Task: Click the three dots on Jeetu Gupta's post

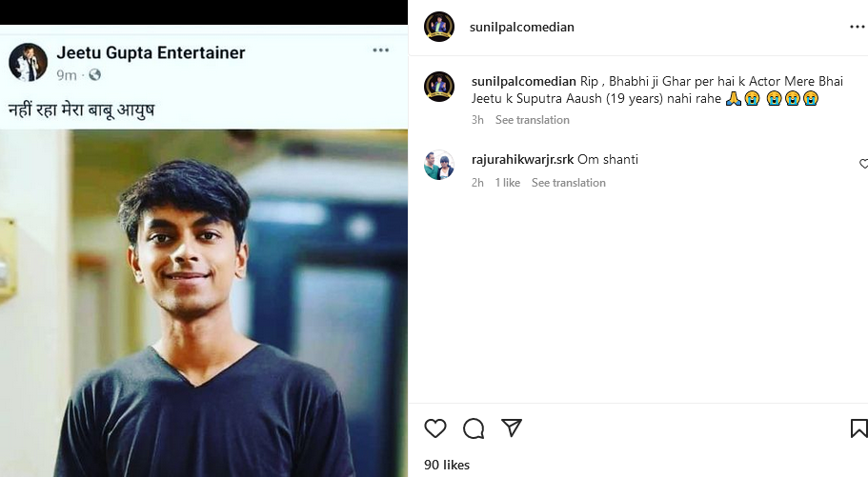Action: (380, 50)
